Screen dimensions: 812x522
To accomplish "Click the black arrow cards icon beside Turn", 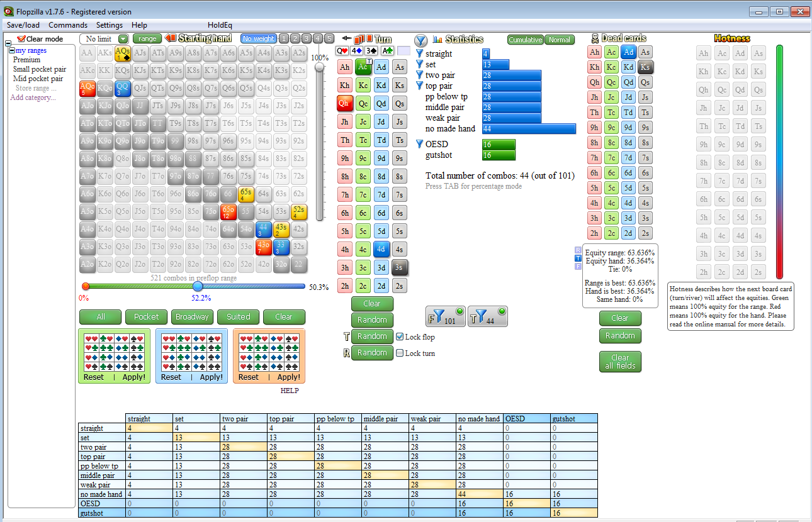I will coord(358,38).
